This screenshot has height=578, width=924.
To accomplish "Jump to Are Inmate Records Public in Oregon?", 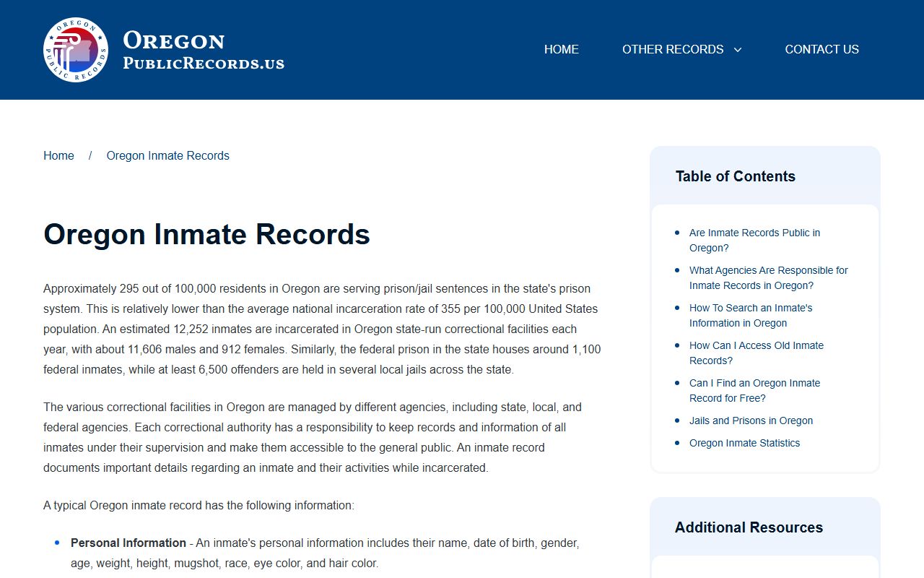I will [754, 240].
